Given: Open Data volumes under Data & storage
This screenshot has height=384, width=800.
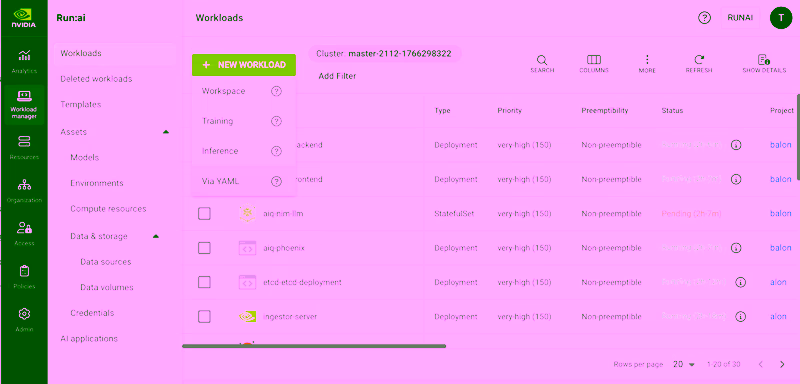Looking at the screenshot, I should (107, 287).
